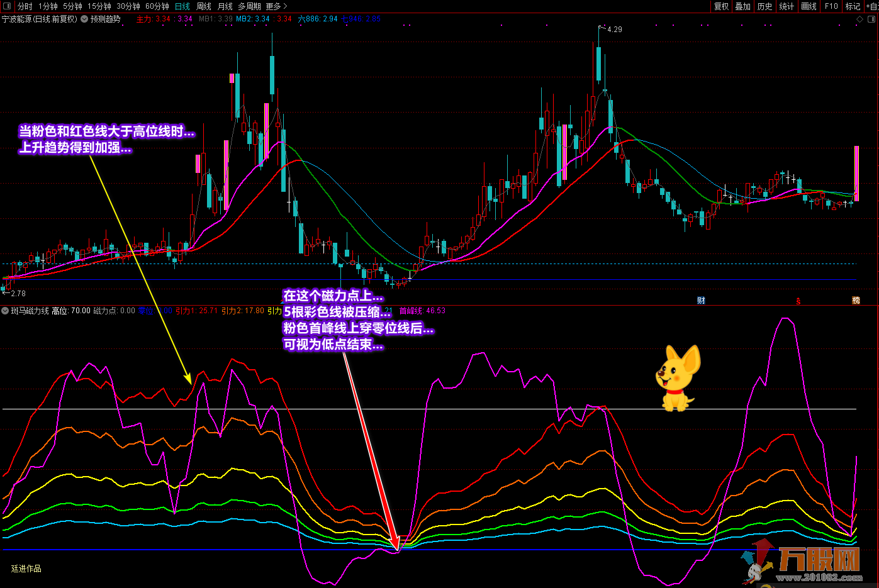Toggle the left sidebar panel icon
This screenshot has height=588, width=879.
pos(8,6)
